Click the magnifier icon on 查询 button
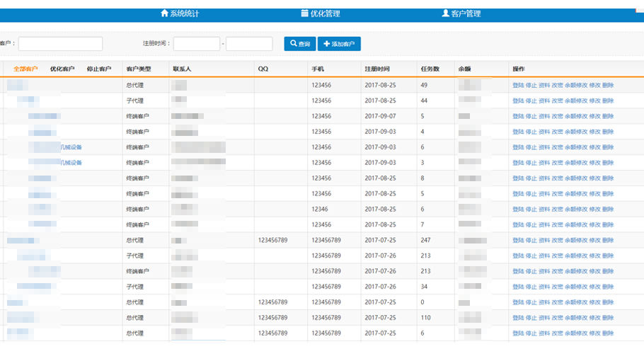 293,44
